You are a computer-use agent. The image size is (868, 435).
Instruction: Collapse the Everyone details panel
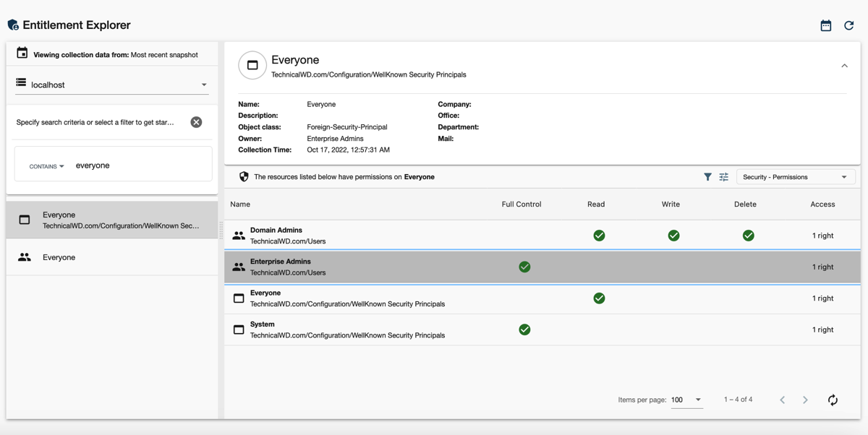pyautogui.click(x=844, y=66)
